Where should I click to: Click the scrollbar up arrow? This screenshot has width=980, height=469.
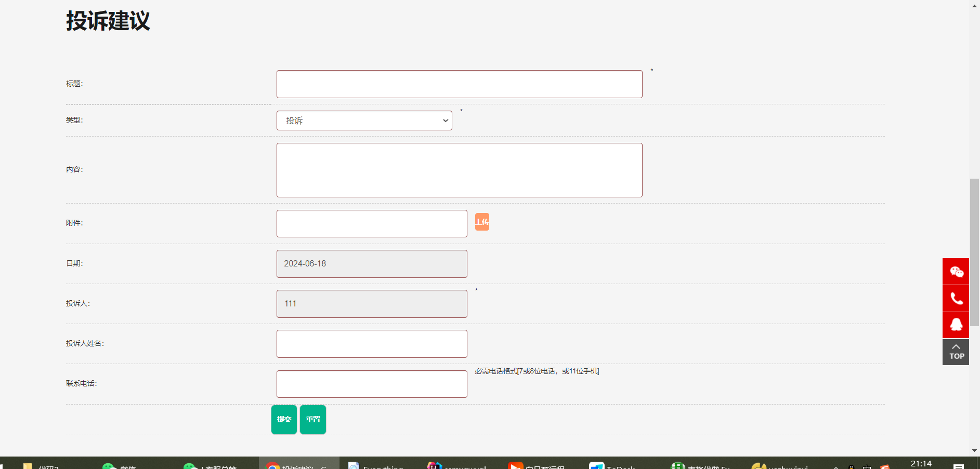click(x=974, y=6)
